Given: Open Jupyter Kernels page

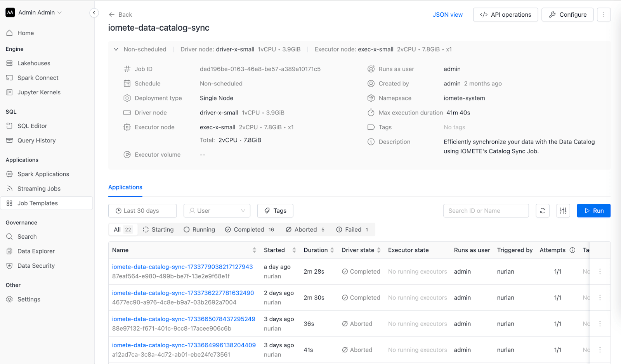Looking at the screenshot, I should (39, 92).
